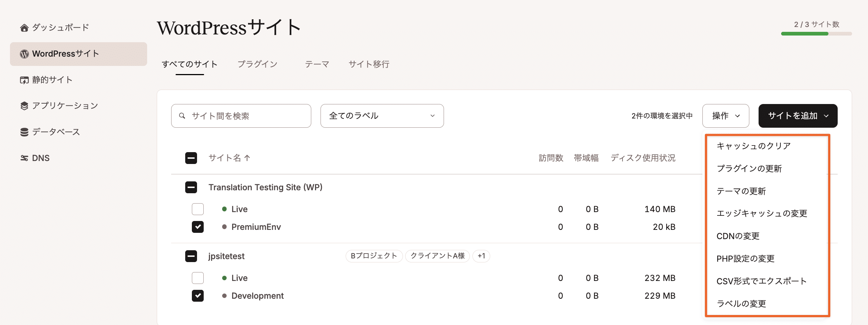Open the 全てのラベル dropdown
Screen dimensions: 868x325
(382, 115)
